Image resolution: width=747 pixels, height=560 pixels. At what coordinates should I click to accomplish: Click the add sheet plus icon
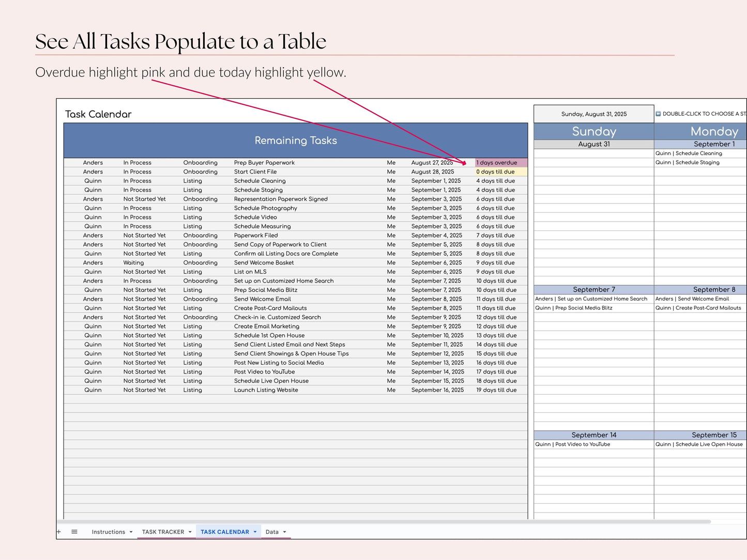pos(59,532)
